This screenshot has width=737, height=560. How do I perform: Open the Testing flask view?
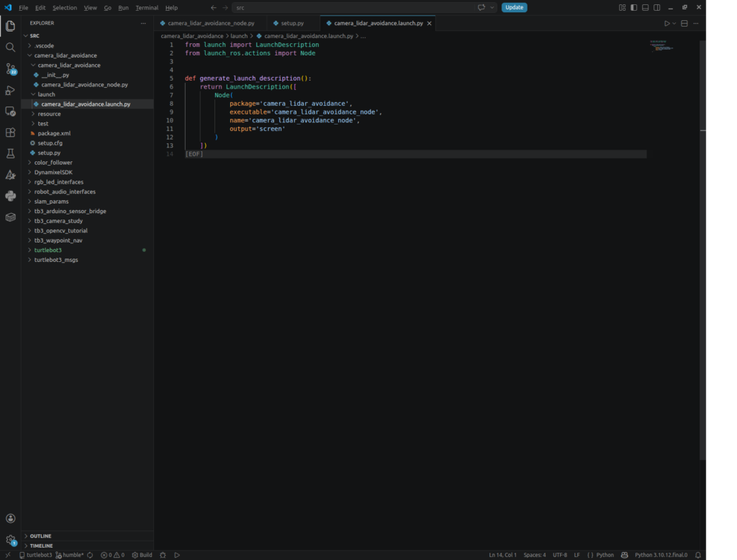(10, 154)
